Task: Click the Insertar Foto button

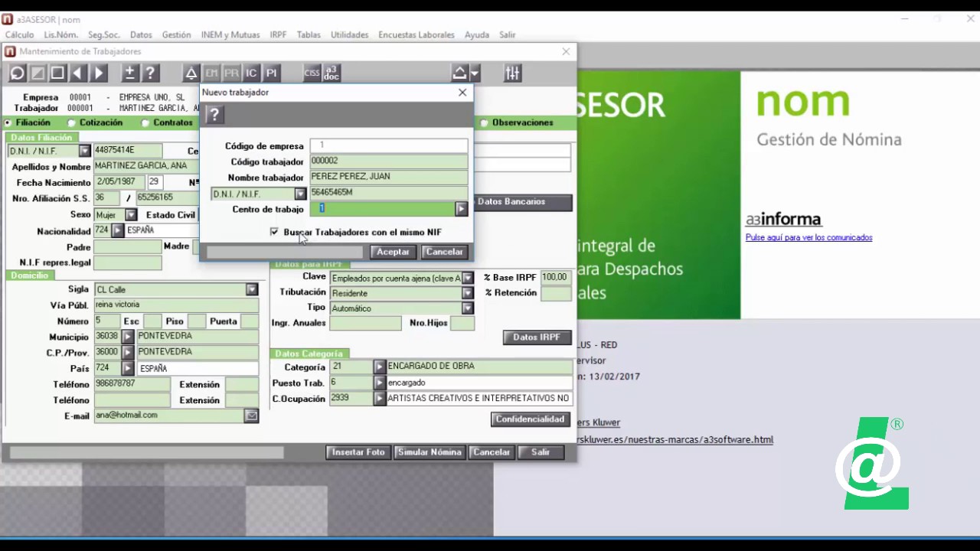Action: 358,452
